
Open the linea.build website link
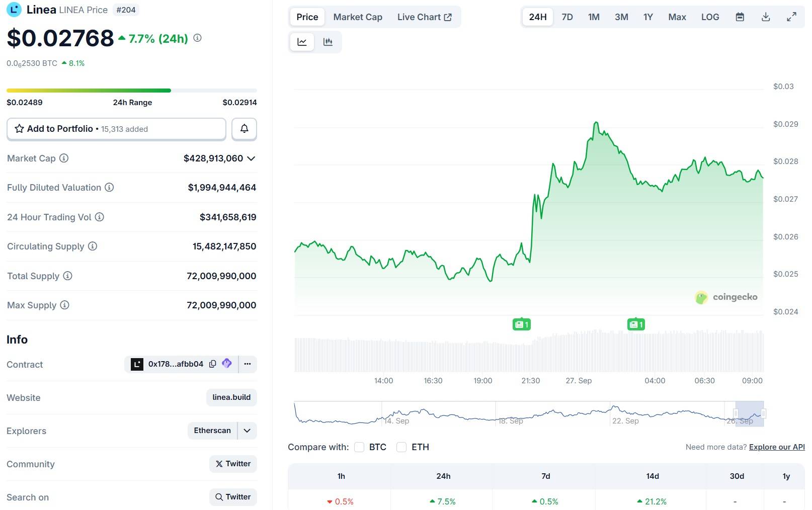[x=231, y=397]
